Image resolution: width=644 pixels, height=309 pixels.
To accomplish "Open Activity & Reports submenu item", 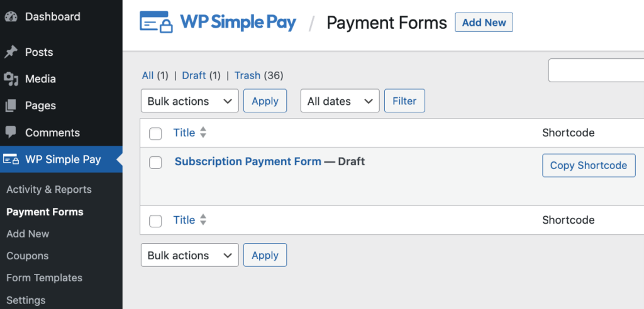I will [48, 190].
